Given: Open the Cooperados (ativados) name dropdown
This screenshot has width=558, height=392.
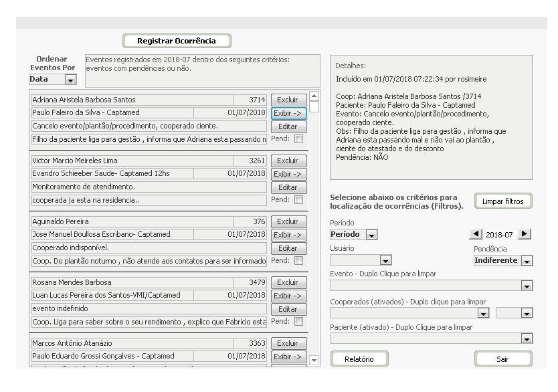Looking at the screenshot, I should pyautogui.click(x=483, y=313).
